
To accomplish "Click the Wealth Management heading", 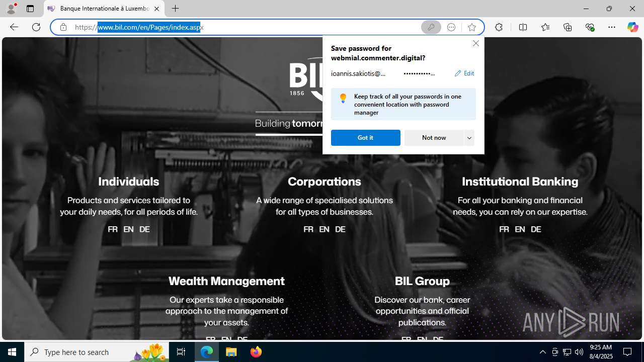I will (226, 281).
